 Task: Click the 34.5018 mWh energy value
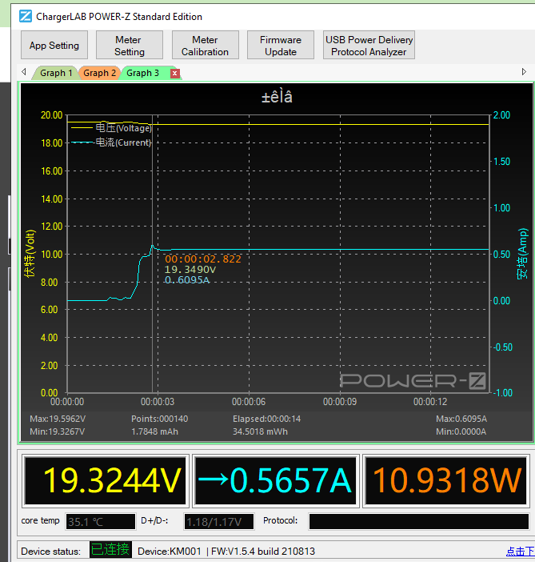pyautogui.click(x=260, y=431)
